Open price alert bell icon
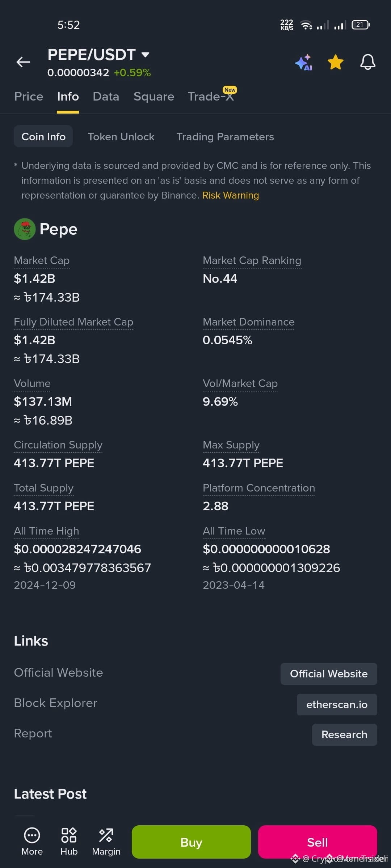 (x=367, y=62)
